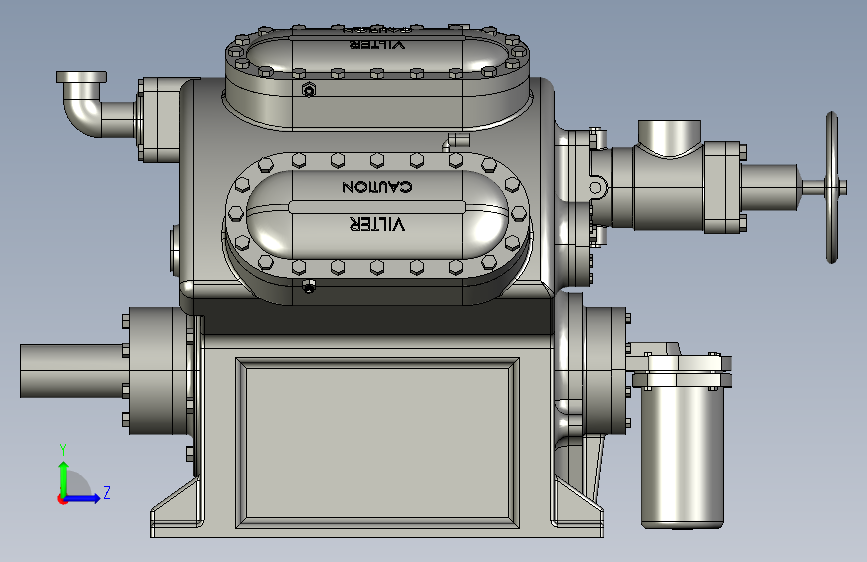The height and width of the screenshot is (562, 867).
Task: Click the red X axis origin dot of the triad
Action: point(62,499)
